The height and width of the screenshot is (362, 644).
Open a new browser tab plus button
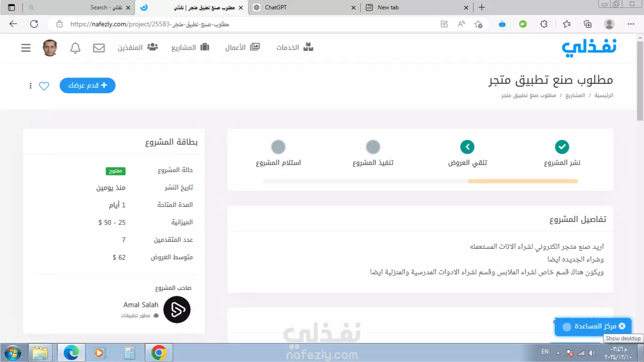(481, 8)
